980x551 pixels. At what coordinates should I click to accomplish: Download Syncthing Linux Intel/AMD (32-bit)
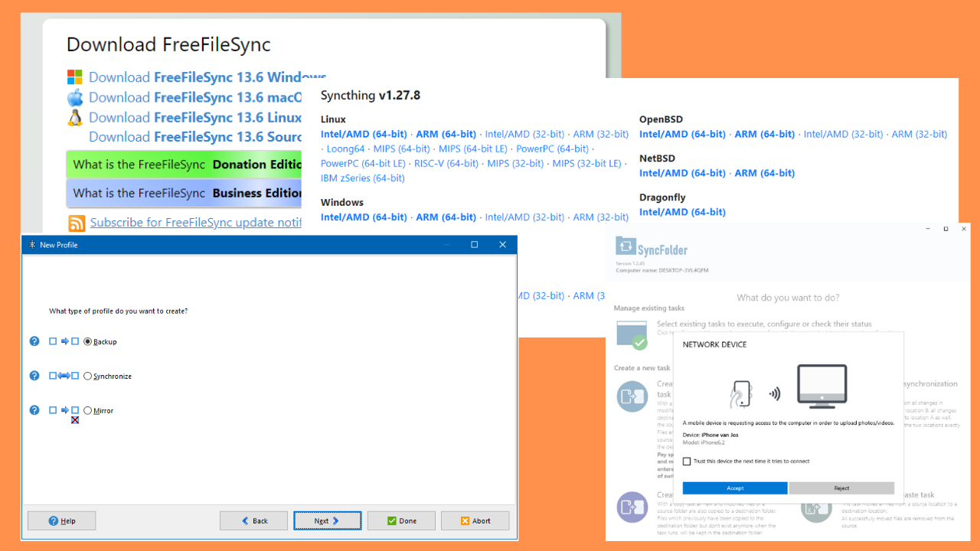(x=524, y=134)
